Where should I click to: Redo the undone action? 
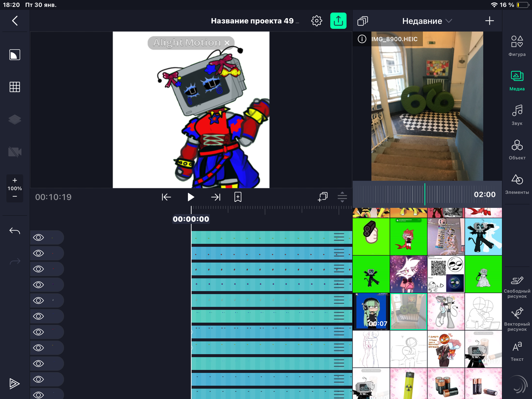pos(15,262)
